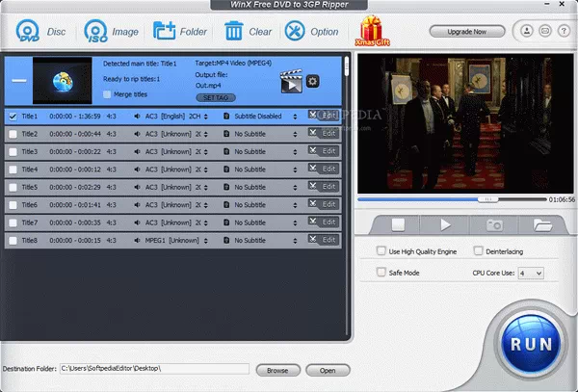Take a snapshot with the camera icon
Image resolution: width=578 pixels, height=392 pixels.
tap(493, 224)
